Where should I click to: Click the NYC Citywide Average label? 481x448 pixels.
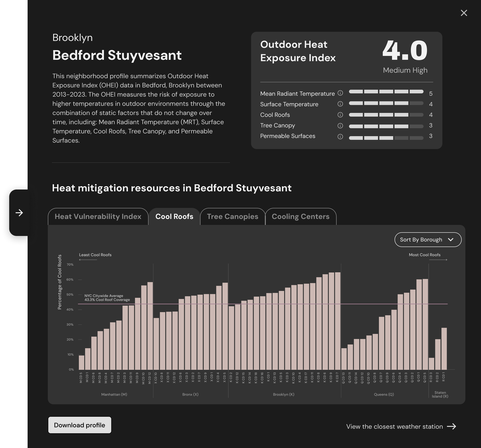[107, 297]
